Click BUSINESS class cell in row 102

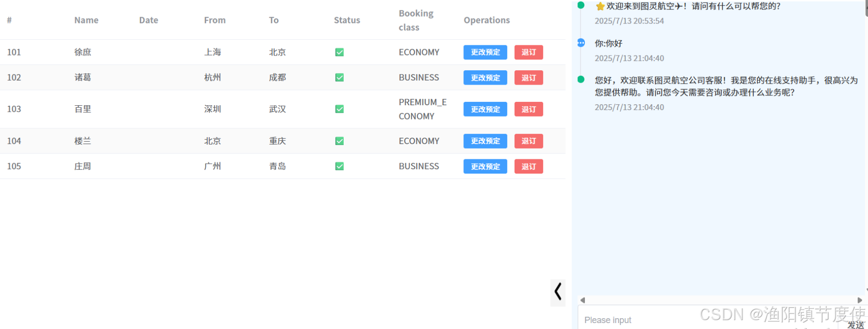pyautogui.click(x=419, y=77)
